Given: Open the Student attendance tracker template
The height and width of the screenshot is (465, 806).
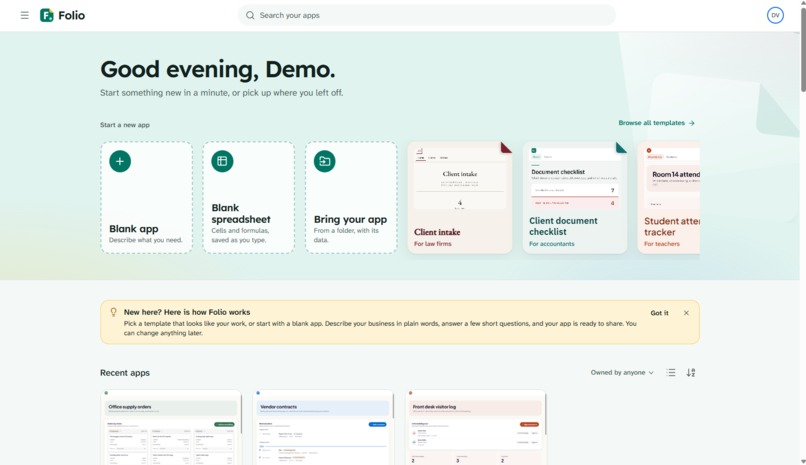Looking at the screenshot, I should [669, 198].
